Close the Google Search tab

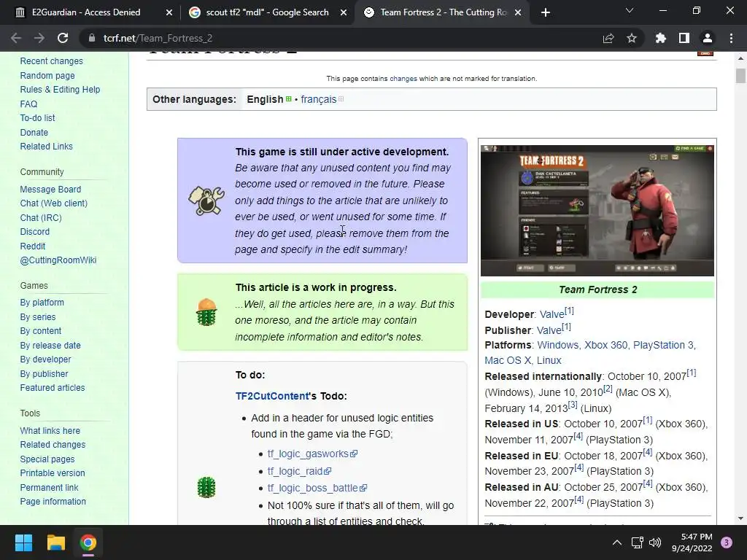point(344,13)
